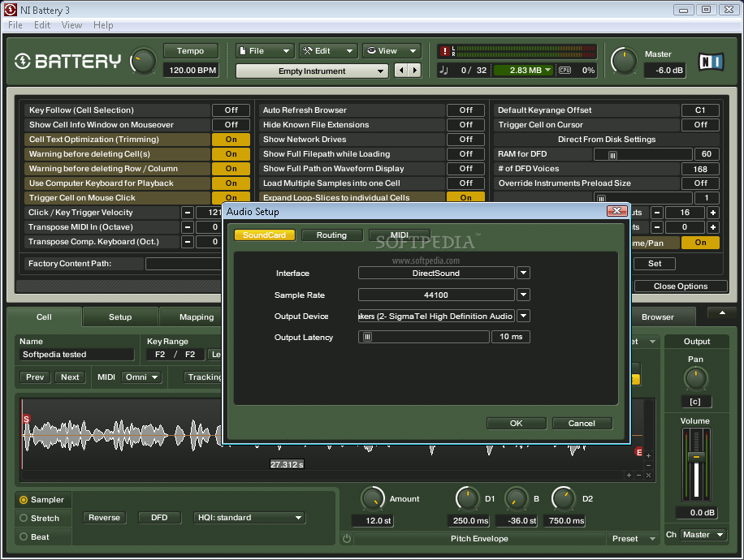Click OK in Audio Setup
The width and height of the screenshot is (744, 560).
point(517,424)
